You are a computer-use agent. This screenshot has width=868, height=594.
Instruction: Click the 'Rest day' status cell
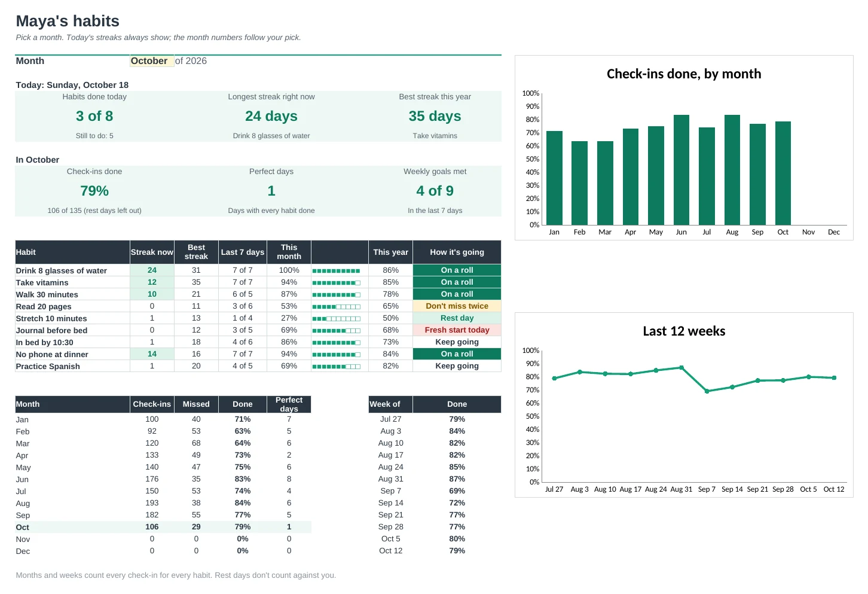pos(457,318)
